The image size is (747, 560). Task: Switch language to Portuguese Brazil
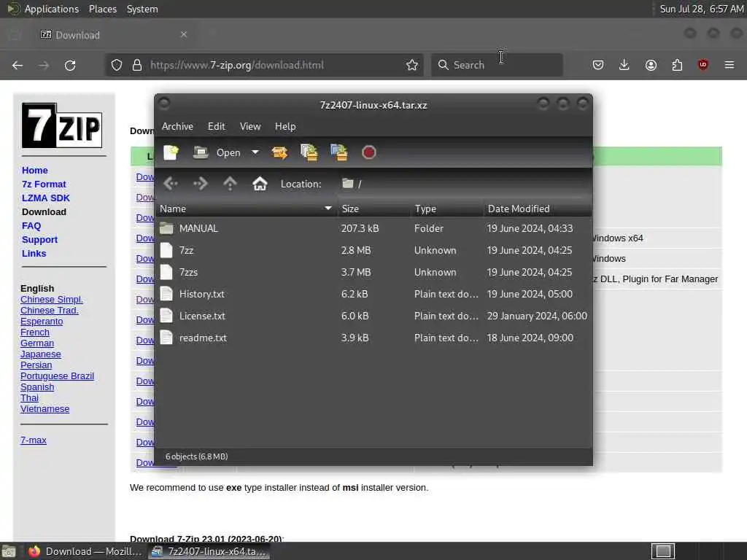pyautogui.click(x=57, y=376)
